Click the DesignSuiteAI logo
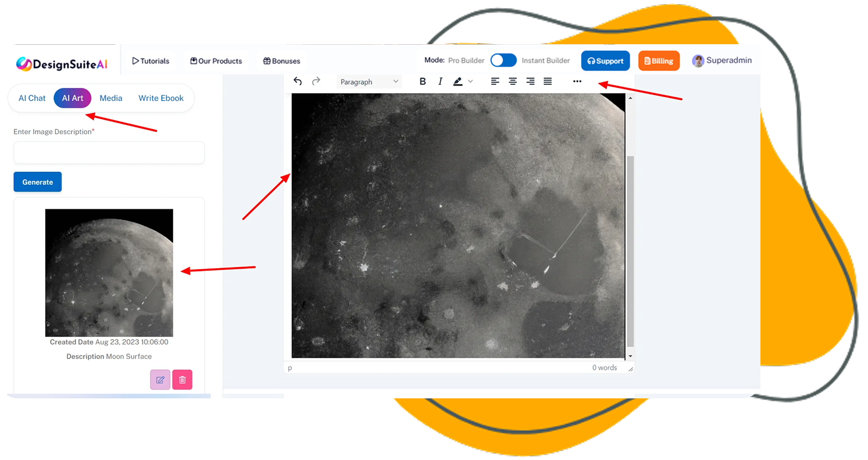The height and width of the screenshot is (460, 868). point(62,64)
